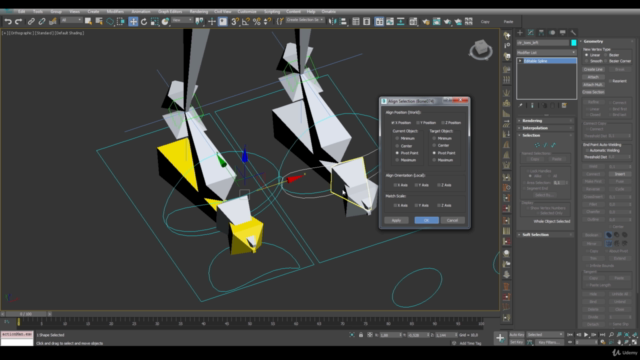
Task: Open the Create tab in command panel
Action: [520, 33]
